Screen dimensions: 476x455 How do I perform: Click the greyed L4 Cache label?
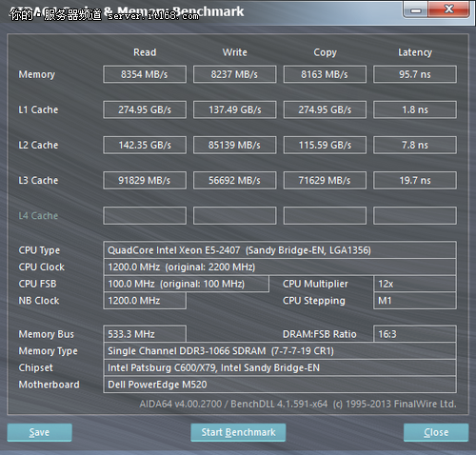point(38,216)
